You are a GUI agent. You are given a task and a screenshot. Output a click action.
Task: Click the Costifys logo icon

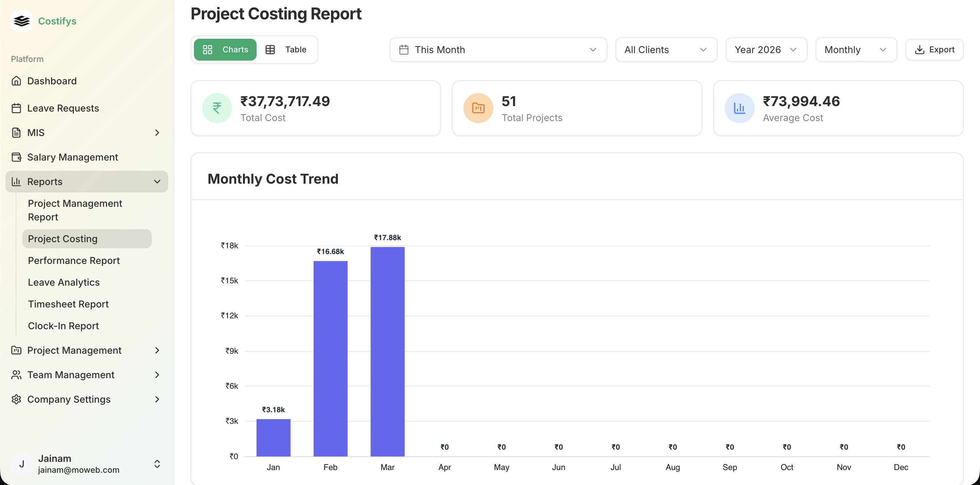pyautogui.click(x=22, y=21)
